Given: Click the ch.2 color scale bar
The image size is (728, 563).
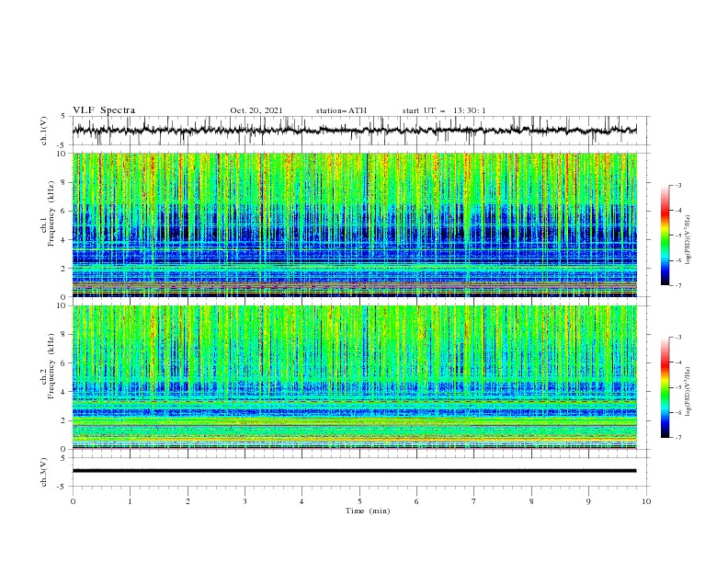Looking at the screenshot, I should 665,387.
